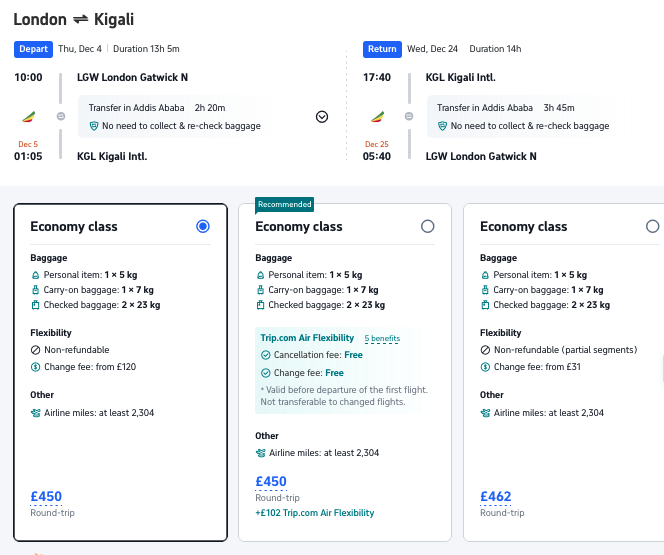Click the Return label tab

tap(382, 49)
